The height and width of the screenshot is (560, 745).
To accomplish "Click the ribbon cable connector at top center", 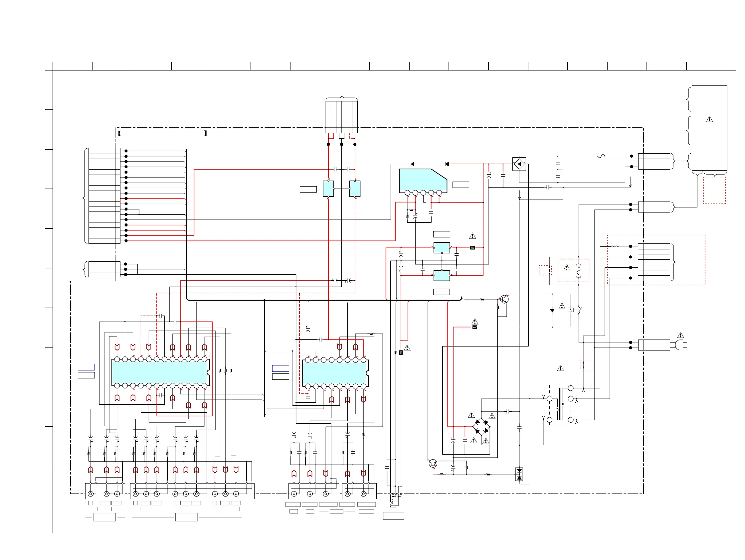I will [x=341, y=116].
